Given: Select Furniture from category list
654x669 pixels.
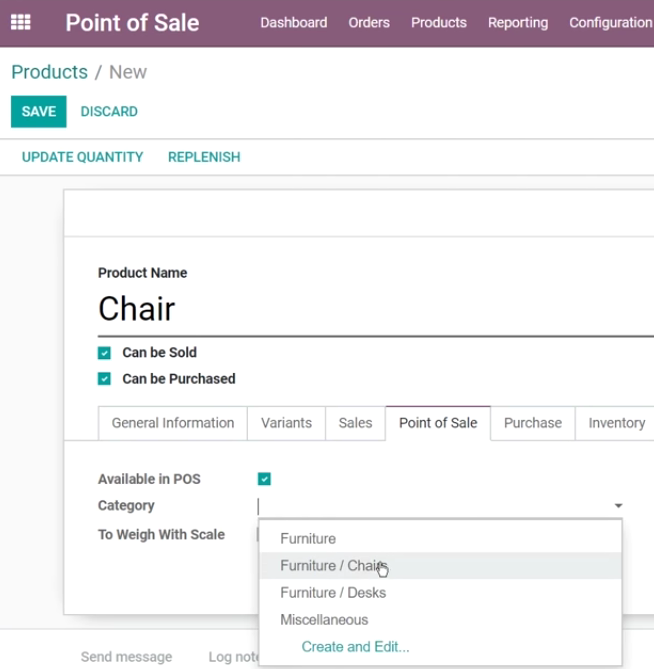Looking at the screenshot, I should coord(440,539).
